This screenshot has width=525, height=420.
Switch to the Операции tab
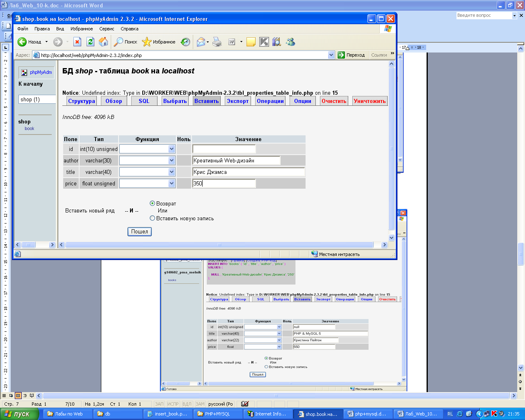tap(270, 101)
